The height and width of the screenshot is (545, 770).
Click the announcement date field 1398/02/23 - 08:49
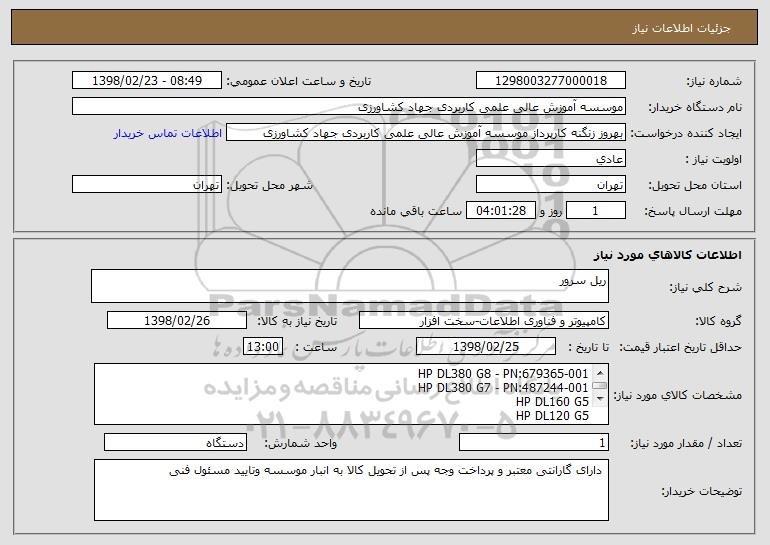(x=147, y=81)
